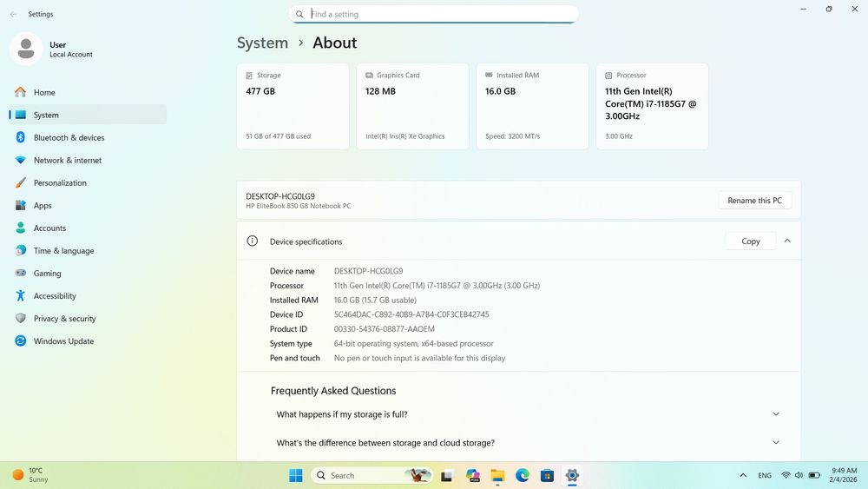Expand storage vs cloud storage question
The height and width of the screenshot is (489, 868).
point(519,442)
